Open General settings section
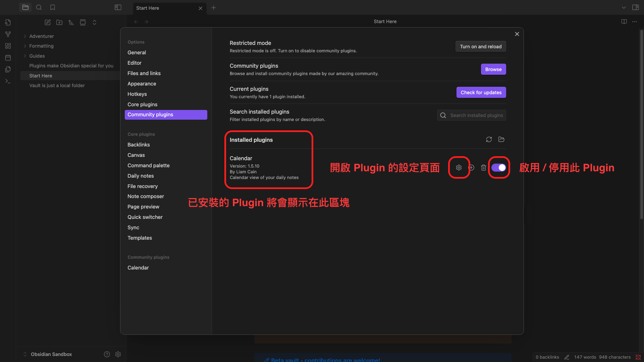This screenshot has height=362, width=644. pos(166,53)
